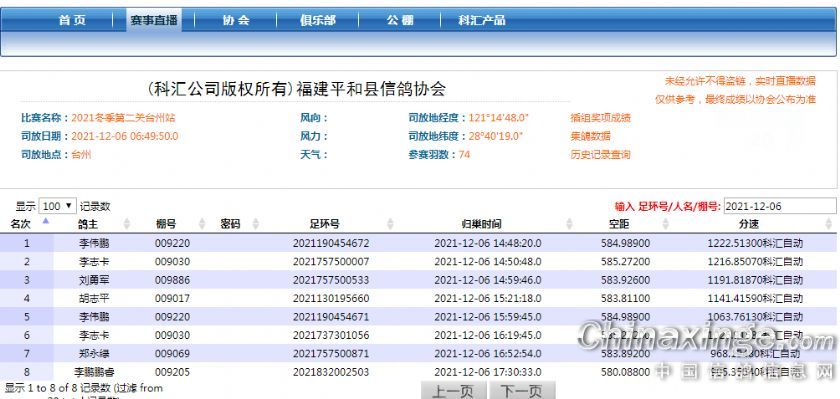Click the 足环号 column header text
The image size is (840, 399).
click(x=324, y=224)
